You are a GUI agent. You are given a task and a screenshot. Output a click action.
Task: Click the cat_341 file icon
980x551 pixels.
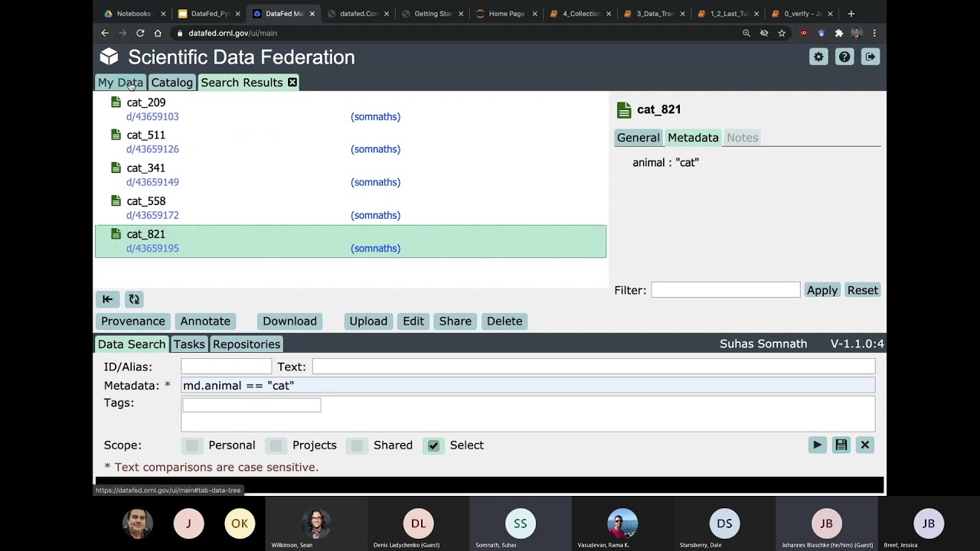116,168
